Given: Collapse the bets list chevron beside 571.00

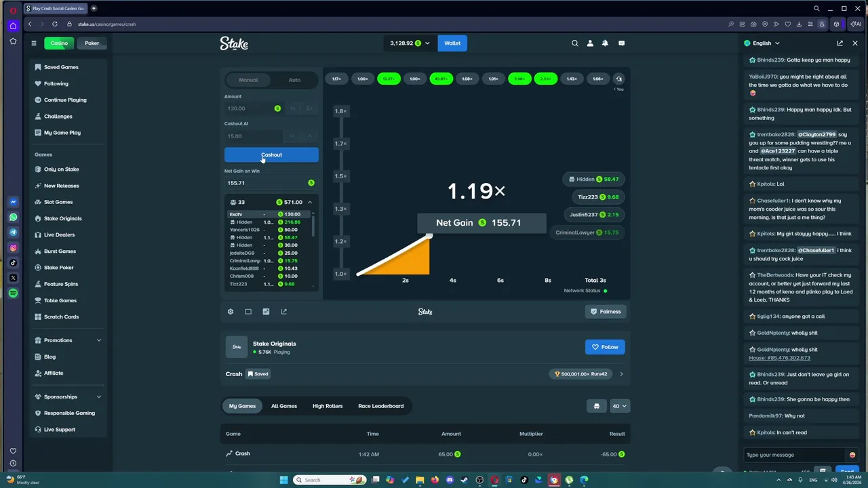Looking at the screenshot, I should point(310,202).
